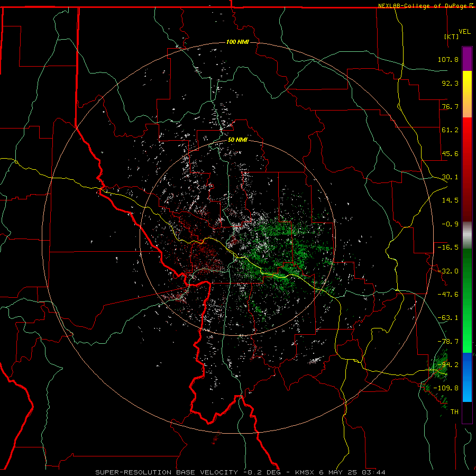Click the KMSX radar site identifier
The height and width of the screenshot is (476, 476).
point(306,472)
